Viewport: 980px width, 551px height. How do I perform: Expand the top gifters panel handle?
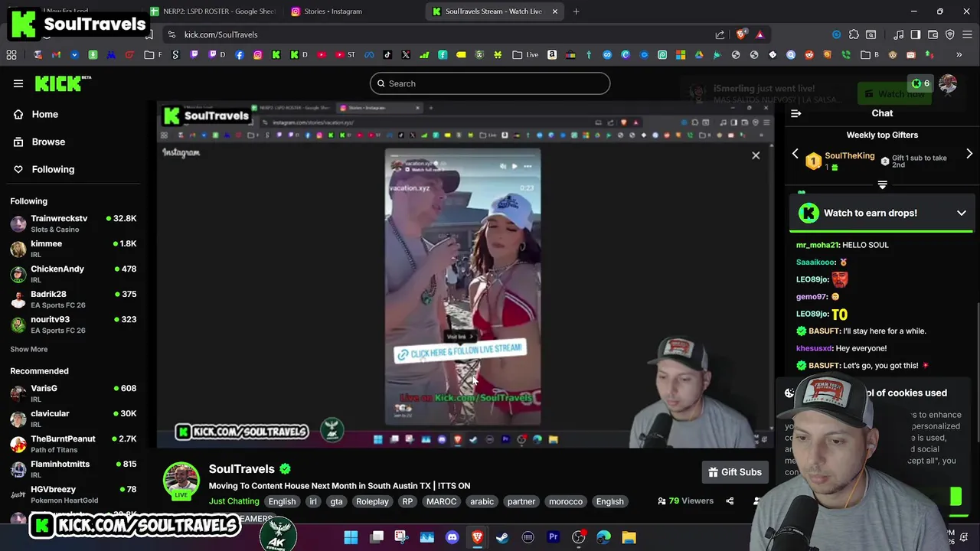coord(882,185)
